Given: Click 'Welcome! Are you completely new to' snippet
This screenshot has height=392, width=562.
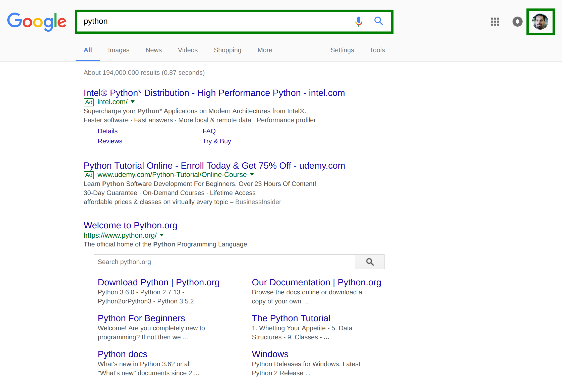Looking at the screenshot, I should click(x=151, y=328).
